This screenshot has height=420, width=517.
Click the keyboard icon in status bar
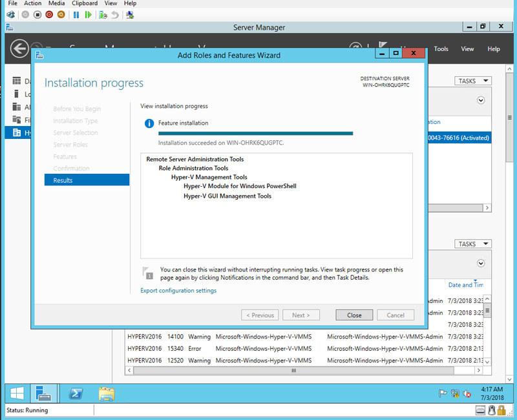(x=480, y=410)
